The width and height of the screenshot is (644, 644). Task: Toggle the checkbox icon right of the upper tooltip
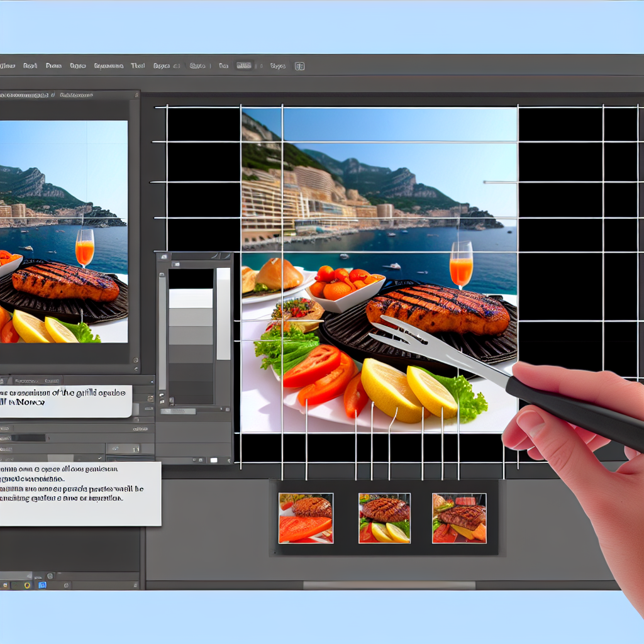tap(150, 398)
